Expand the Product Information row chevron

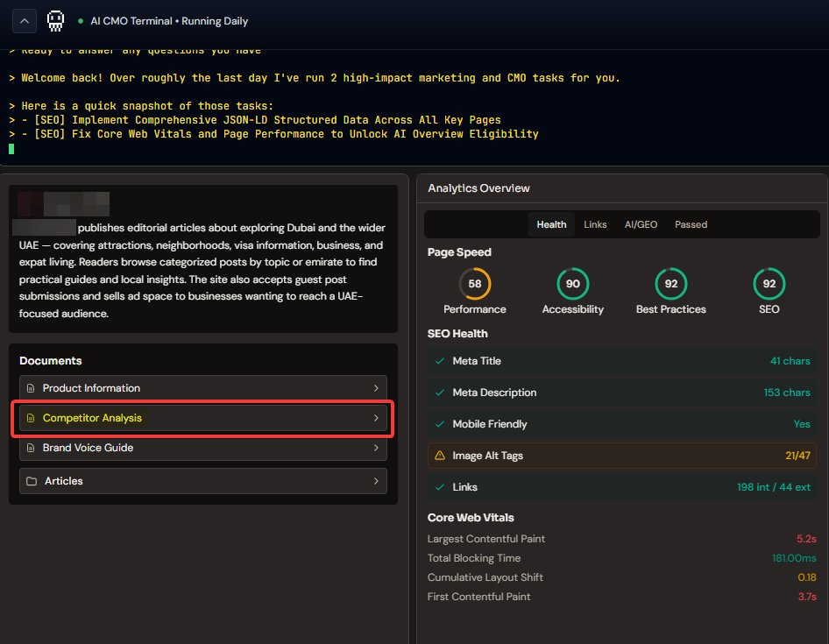point(376,388)
